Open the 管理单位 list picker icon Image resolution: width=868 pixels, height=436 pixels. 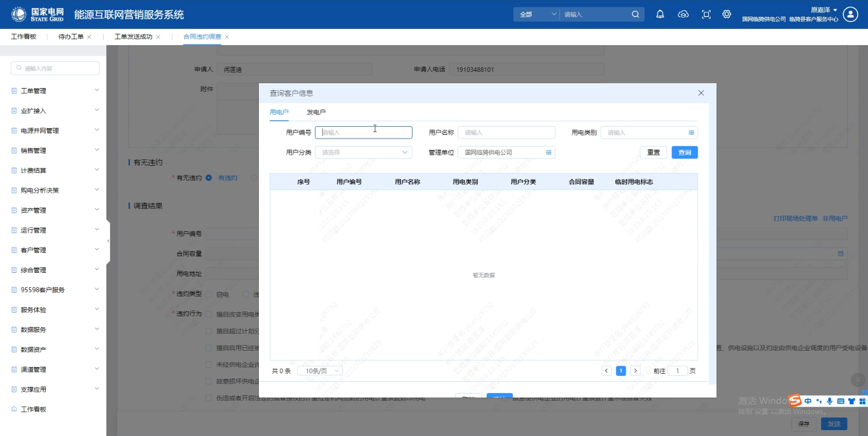(548, 152)
